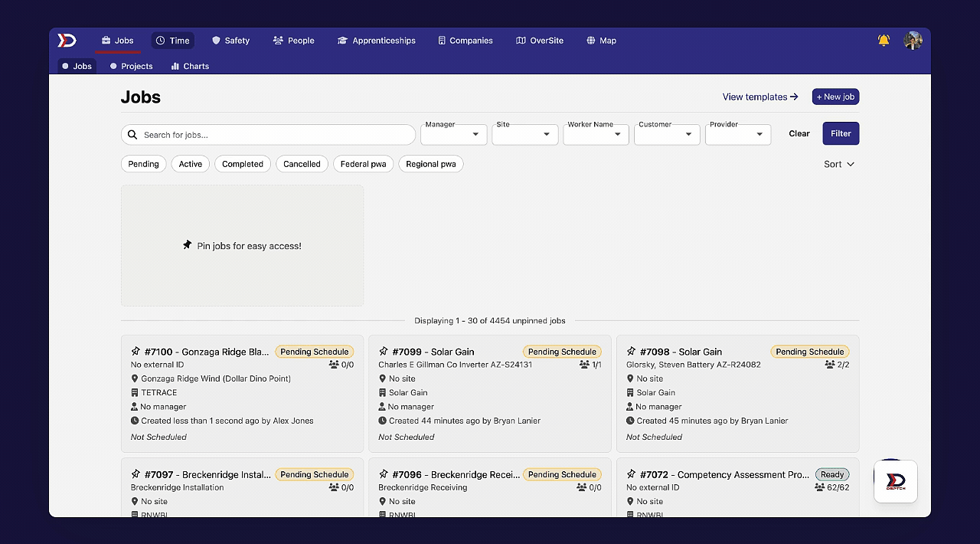Toggle the Pending status filter
The image size is (980, 544).
[143, 164]
